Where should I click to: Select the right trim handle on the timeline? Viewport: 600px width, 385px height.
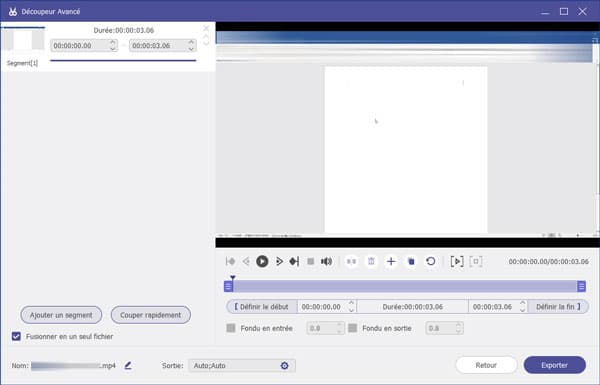click(581, 286)
